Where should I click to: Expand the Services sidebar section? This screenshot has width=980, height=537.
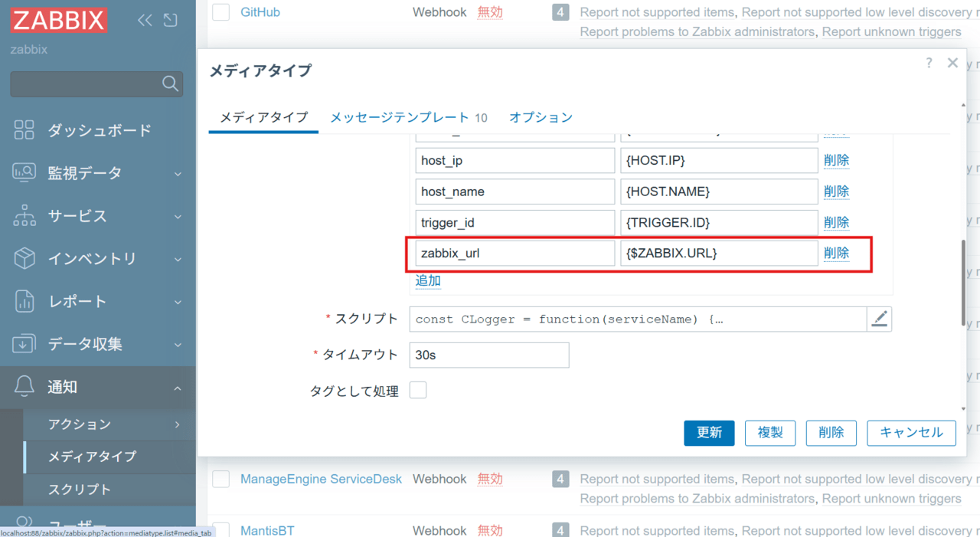point(97,216)
